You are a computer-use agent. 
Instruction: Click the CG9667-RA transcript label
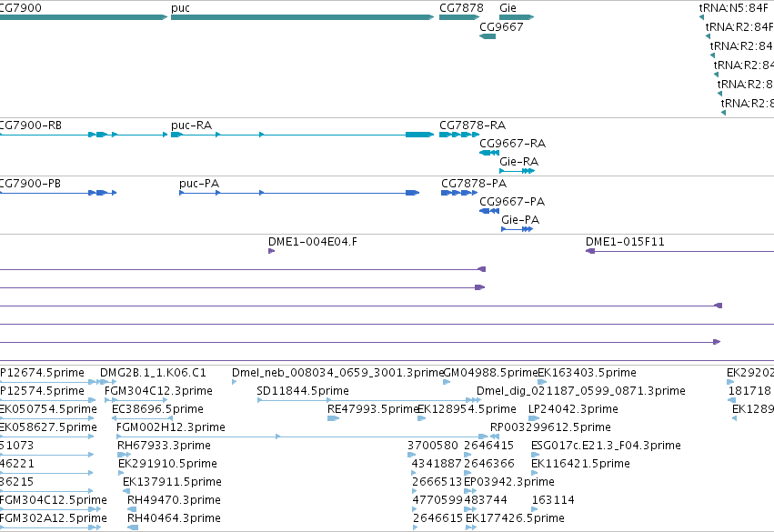(x=512, y=144)
